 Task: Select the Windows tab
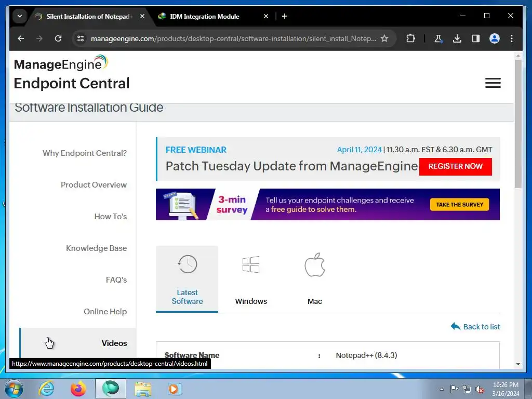pyautogui.click(x=251, y=279)
